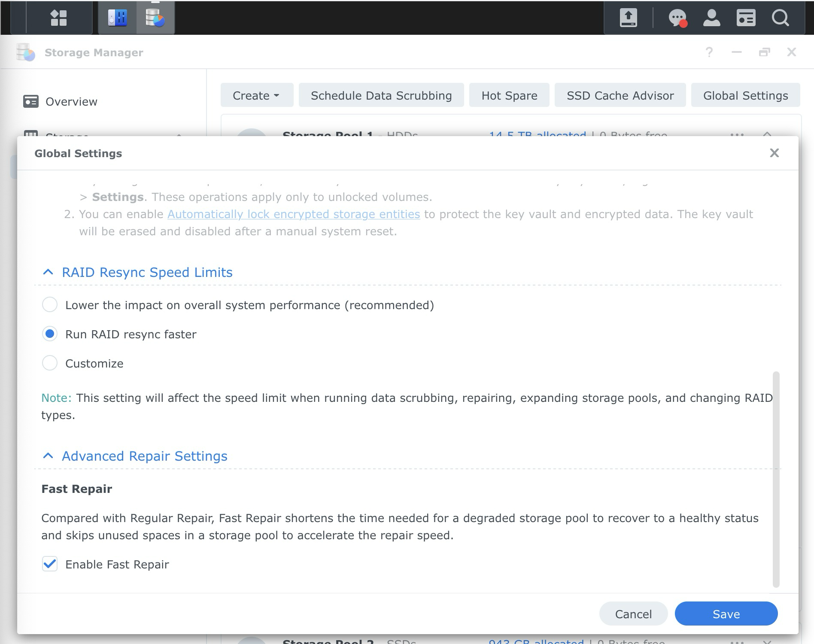814x644 pixels.
Task: Click the Note about speed limit text
Action: [407, 406]
